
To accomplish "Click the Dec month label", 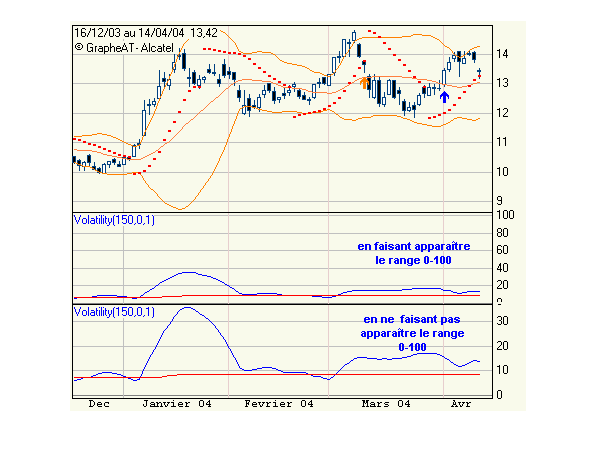I will pos(99,404).
